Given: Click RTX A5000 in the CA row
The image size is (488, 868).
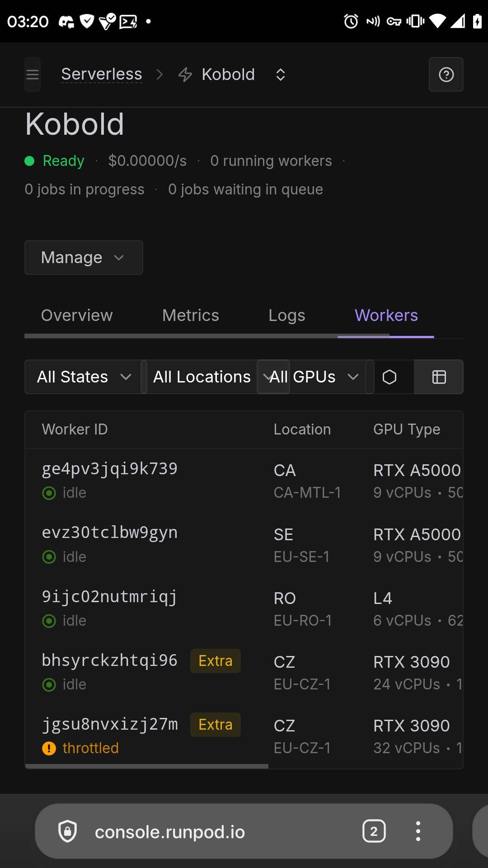Looking at the screenshot, I should 417,471.
